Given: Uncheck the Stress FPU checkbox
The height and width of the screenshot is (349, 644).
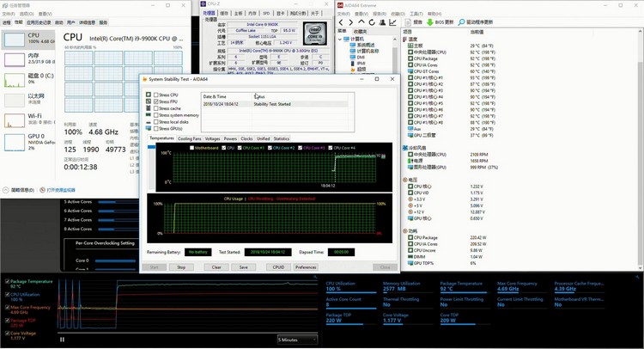Looking at the screenshot, I should coord(156,101).
